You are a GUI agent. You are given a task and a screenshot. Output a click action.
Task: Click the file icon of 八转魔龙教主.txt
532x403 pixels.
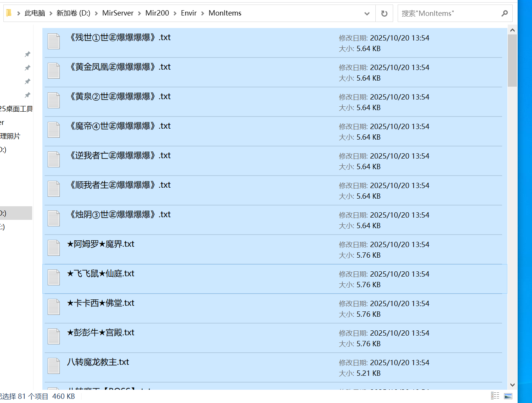point(54,366)
